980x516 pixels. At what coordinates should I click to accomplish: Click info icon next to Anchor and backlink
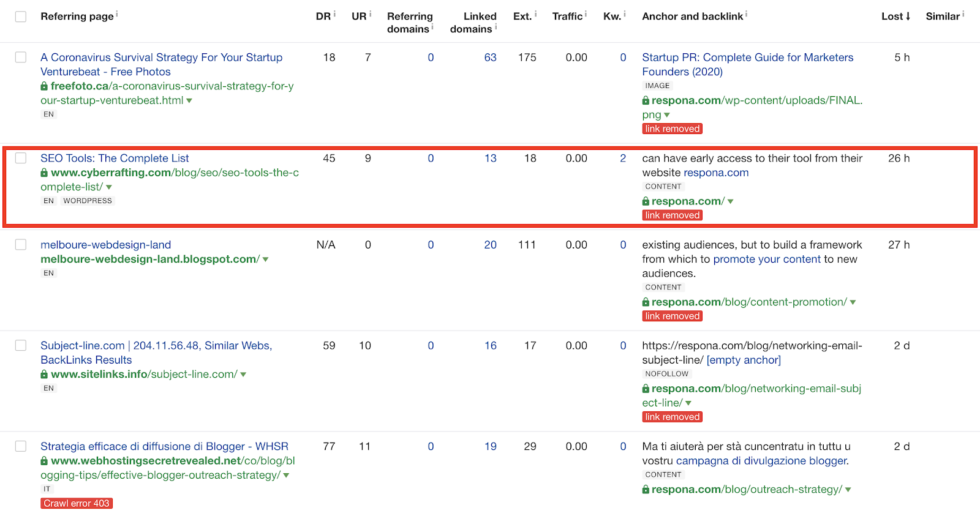tap(746, 13)
